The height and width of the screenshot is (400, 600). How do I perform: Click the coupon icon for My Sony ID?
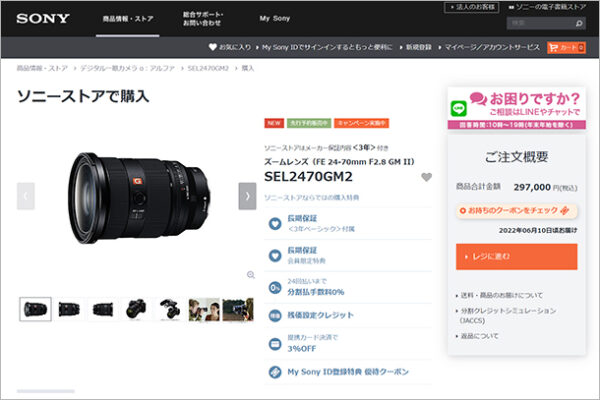[x=275, y=372]
